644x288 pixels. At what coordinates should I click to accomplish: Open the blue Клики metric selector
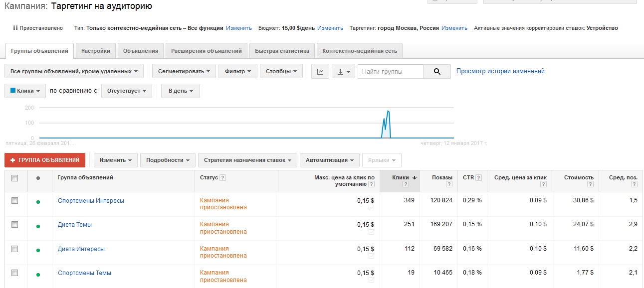pos(25,91)
